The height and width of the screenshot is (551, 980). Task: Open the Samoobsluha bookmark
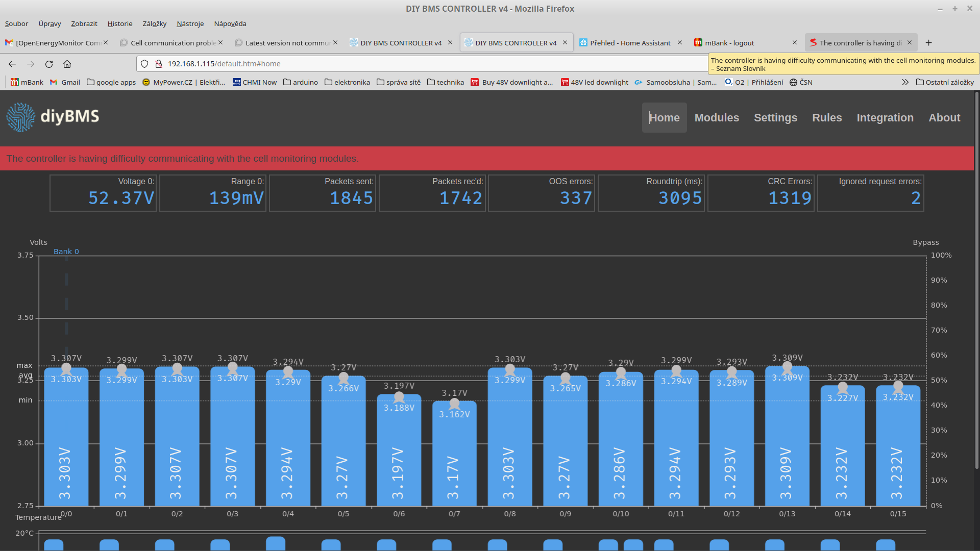[x=676, y=82]
